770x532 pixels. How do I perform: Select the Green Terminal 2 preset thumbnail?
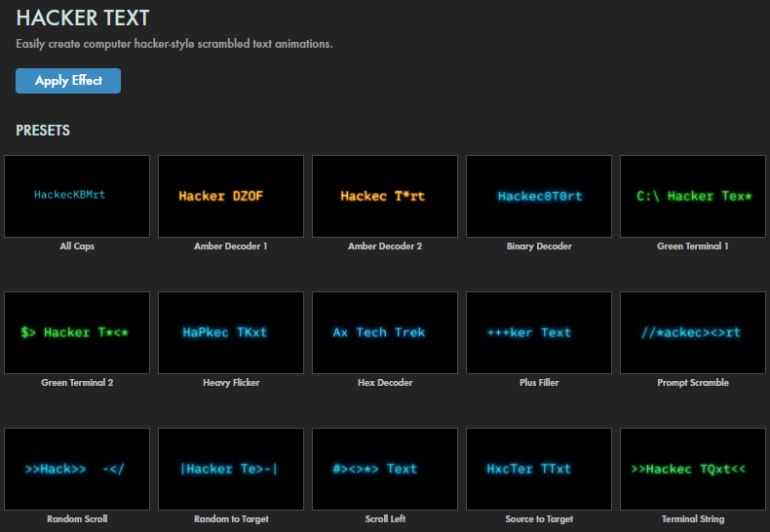click(x=77, y=333)
